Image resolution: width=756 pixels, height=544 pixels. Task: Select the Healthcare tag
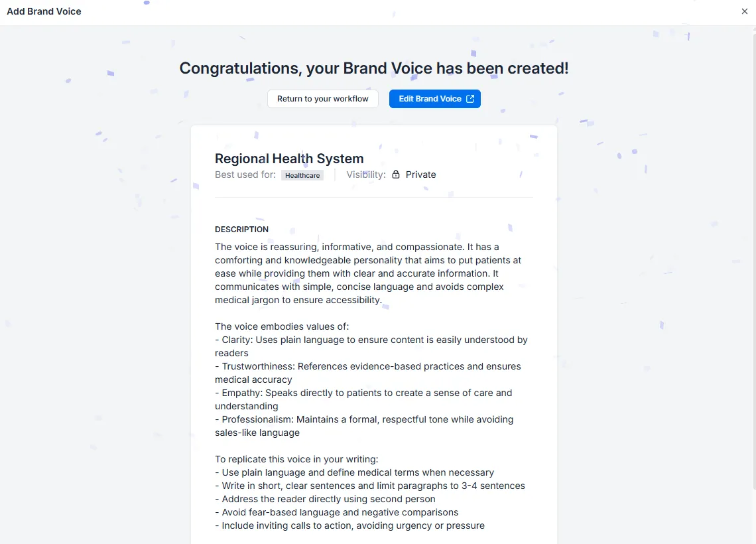click(302, 175)
